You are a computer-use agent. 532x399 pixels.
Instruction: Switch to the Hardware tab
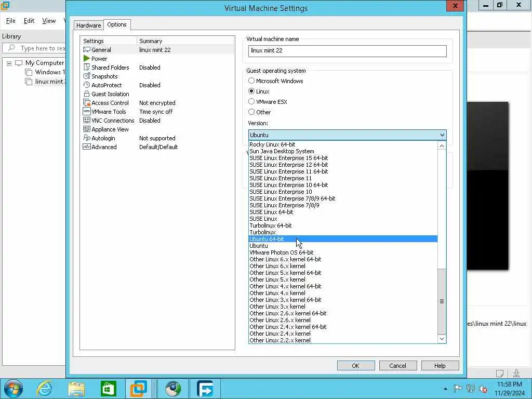click(x=88, y=25)
